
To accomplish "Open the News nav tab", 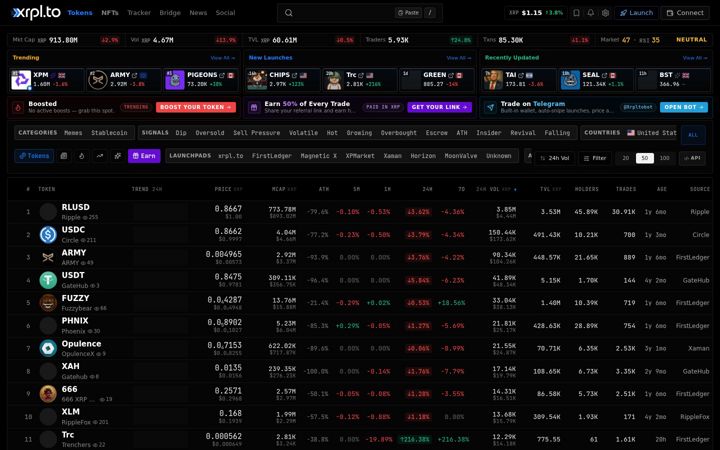I will pyautogui.click(x=198, y=13).
